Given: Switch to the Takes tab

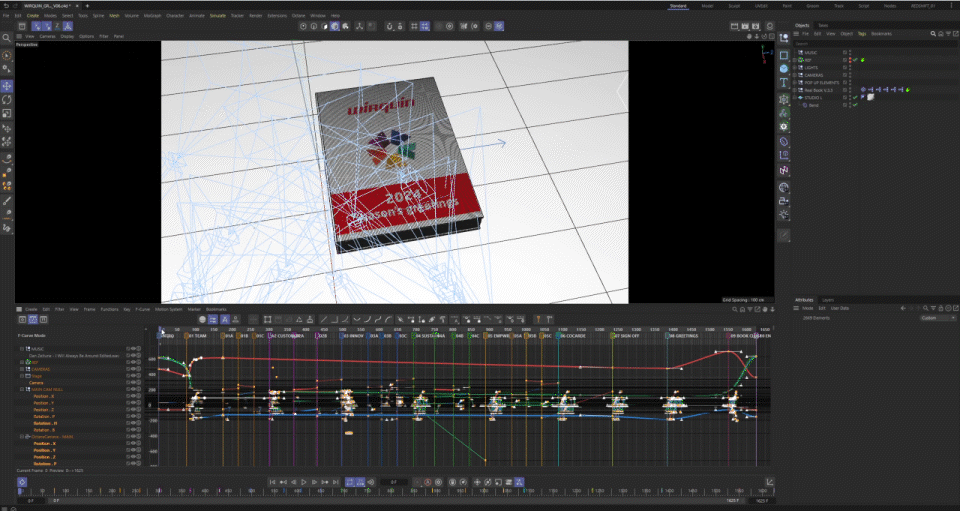Looking at the screenshot, I should point(823,25).
